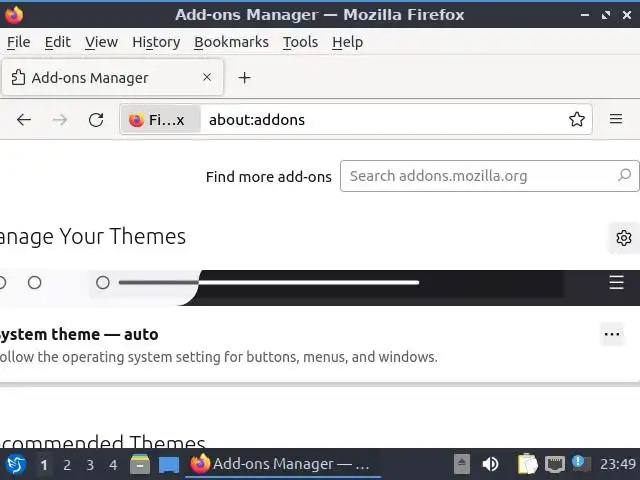Open the clipboard manager tray icon
The width and height of the screenshot is (640, 480).
click(528, 464)
